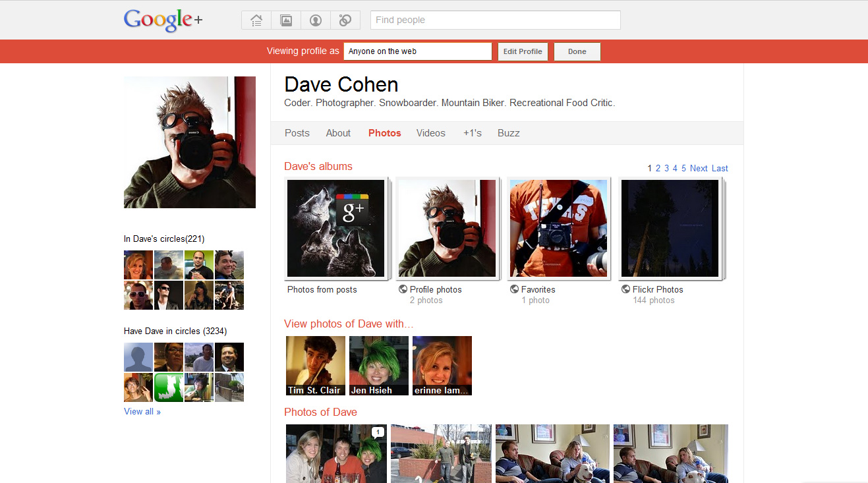Focus the Find people search box
Image resolution: width=868 pixels, height=483 pixels.
pyautogui.click(x=495, y=20)
